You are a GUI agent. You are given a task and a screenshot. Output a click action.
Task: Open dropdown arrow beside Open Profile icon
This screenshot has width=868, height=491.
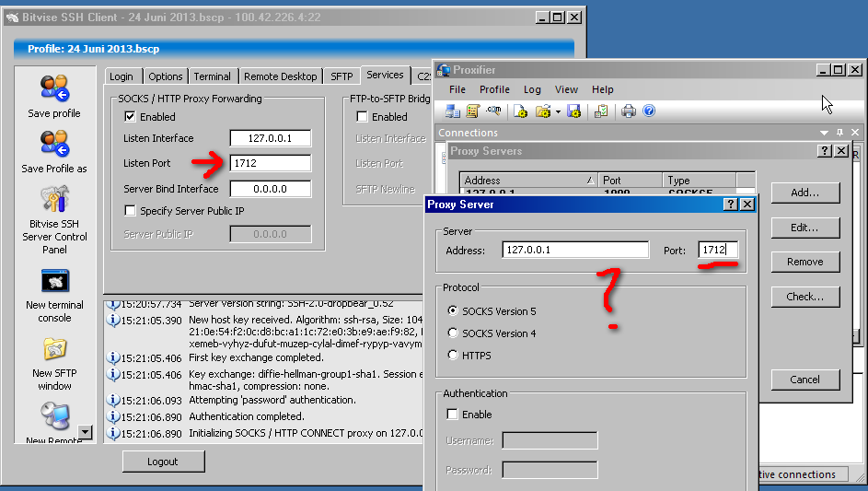click(x=558, y=112)
